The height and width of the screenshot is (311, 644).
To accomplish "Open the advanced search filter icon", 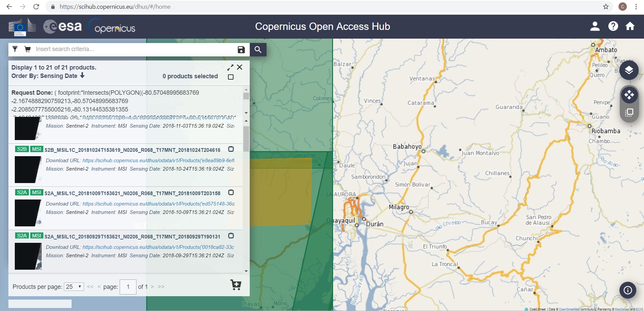I will tap(15, 49).
